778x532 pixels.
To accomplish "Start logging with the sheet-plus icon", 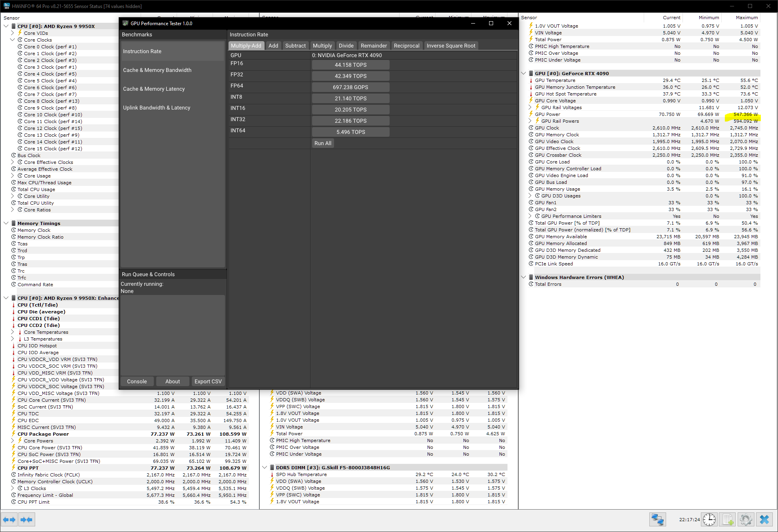I will (728, 520).
